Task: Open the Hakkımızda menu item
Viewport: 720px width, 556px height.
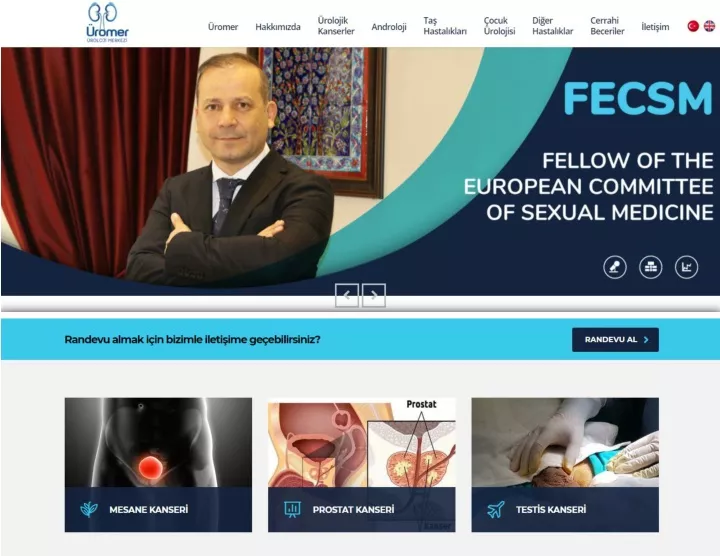Action: (278, 27)
